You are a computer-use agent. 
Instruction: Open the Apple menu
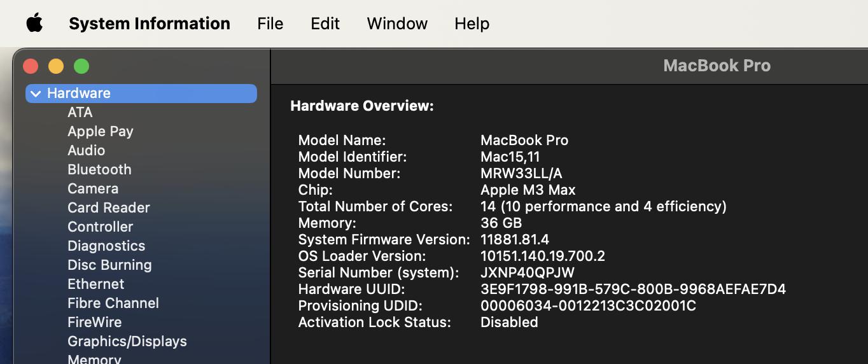(34, 24)
